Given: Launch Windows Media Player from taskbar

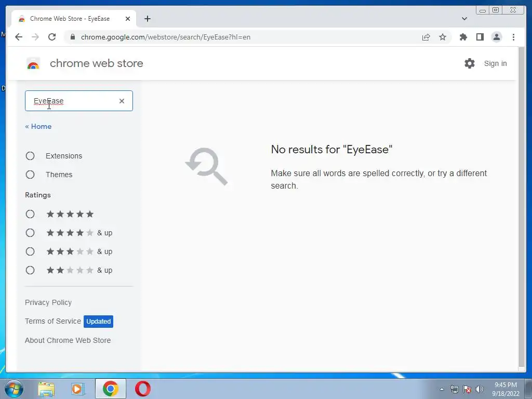Looking at the screenshot, I should click(x=78, y=389).
